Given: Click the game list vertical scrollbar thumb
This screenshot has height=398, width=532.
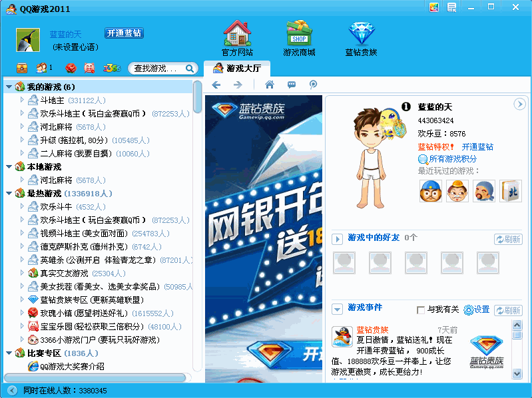Looking at the screenshot, I should (197, 97).
